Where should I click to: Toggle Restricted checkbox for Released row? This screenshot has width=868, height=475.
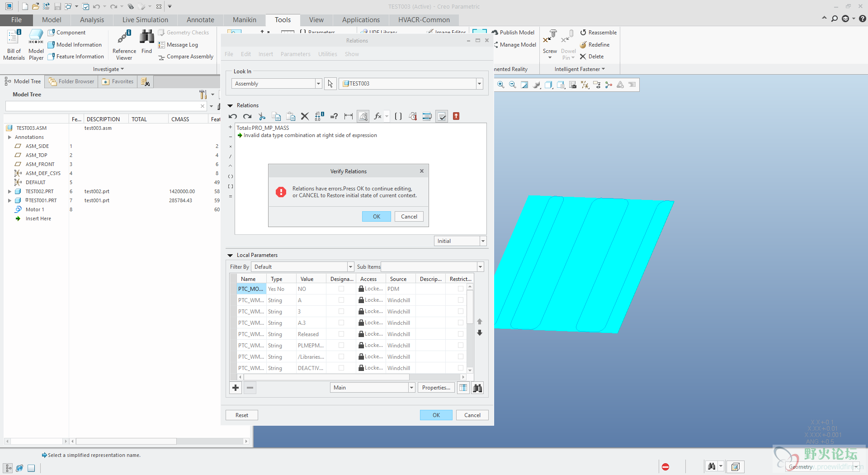(x=461, y=334)
